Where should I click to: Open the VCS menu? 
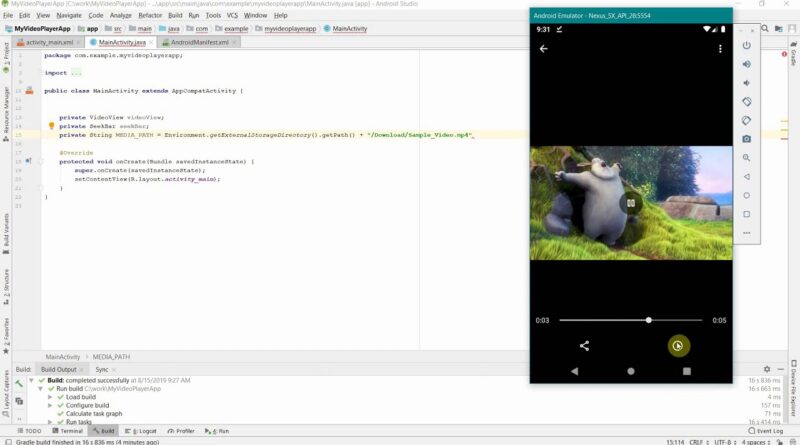[x=232, y=15]
